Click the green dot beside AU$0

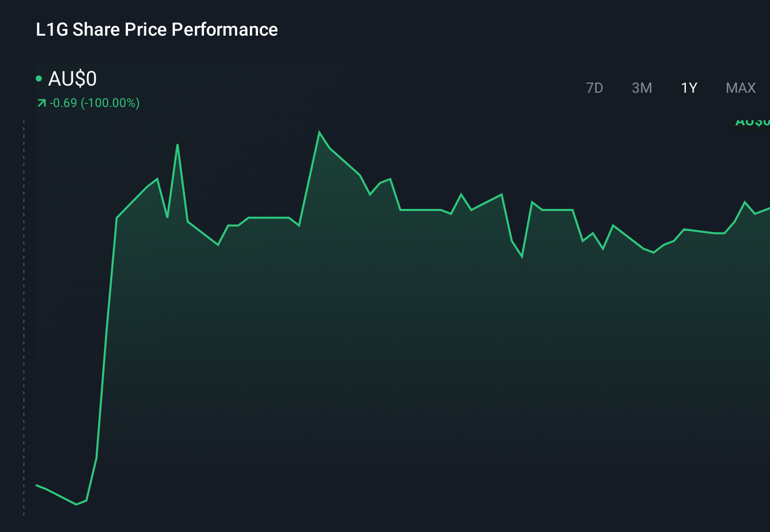pos(39,78)
